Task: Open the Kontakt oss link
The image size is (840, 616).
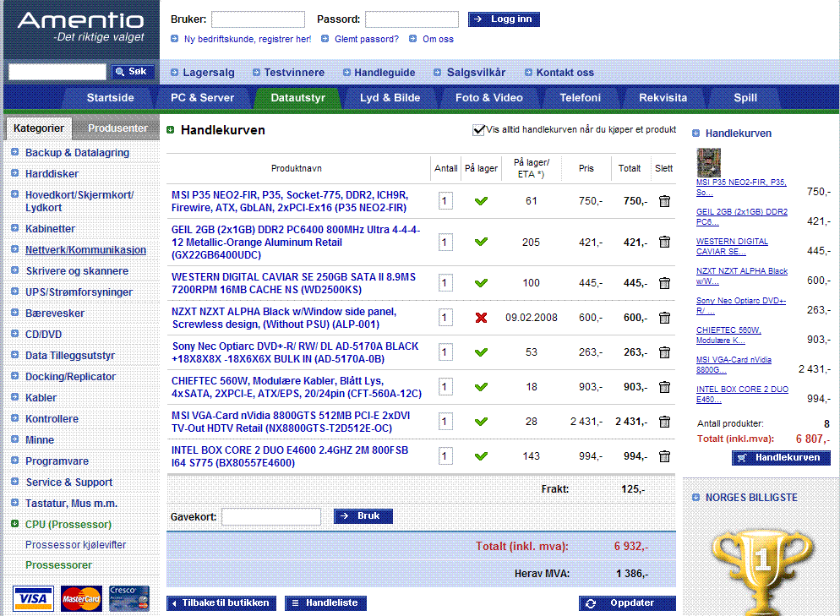Action: (565, 73)
